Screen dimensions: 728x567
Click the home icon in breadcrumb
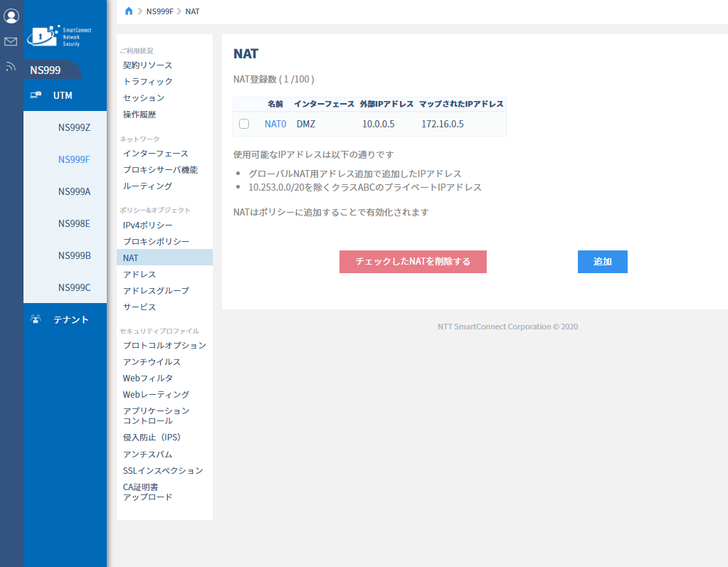pyautogui.click(x=129, y=11)
